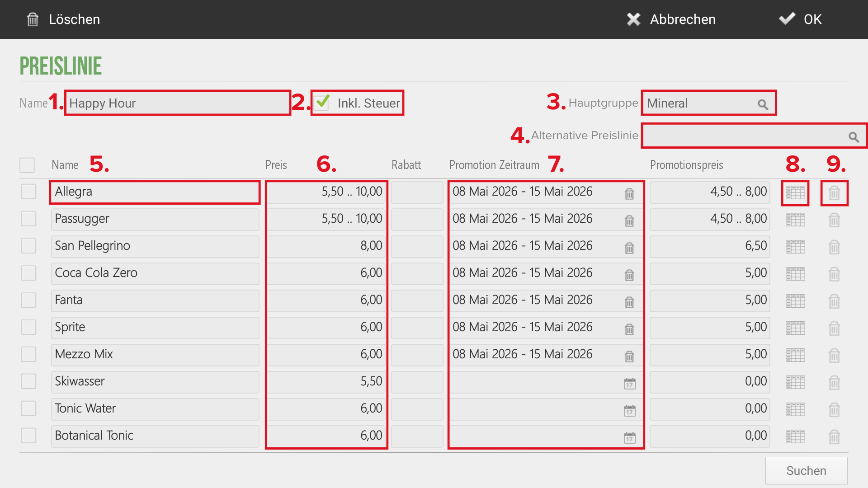Tick the checkbox for Fanta

[x=28, y=300]
